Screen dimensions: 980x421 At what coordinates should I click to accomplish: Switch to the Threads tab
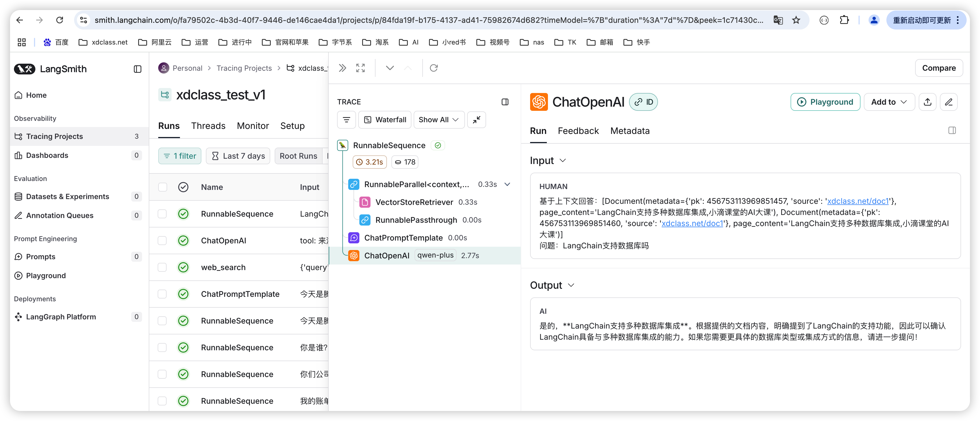208,126
